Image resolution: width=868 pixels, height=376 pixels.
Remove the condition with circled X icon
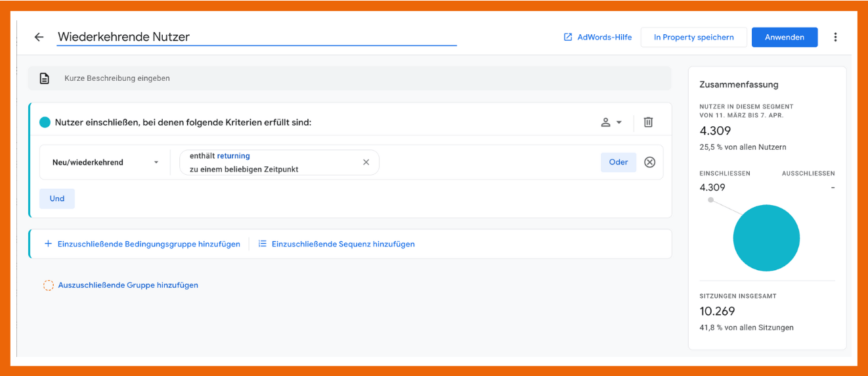(x=649, y=162)
